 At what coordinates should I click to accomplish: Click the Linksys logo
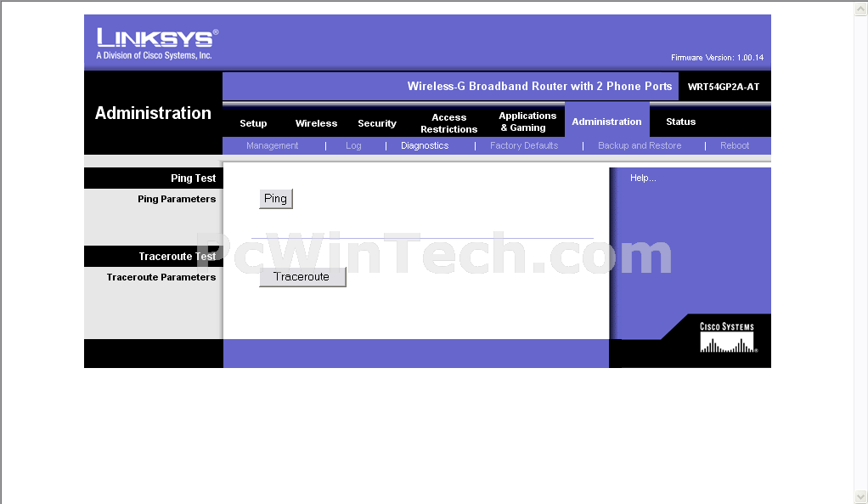(157, 43)
